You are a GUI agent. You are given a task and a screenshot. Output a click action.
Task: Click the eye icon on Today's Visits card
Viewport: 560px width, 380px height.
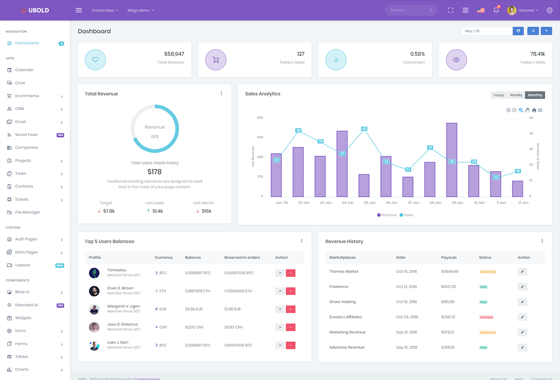tap(456, 60)
